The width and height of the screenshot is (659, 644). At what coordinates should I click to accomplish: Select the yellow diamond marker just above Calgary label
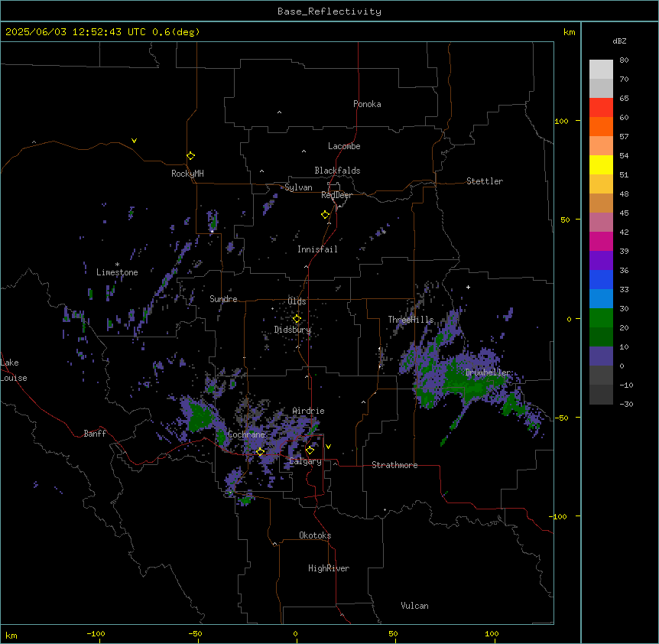310,450
